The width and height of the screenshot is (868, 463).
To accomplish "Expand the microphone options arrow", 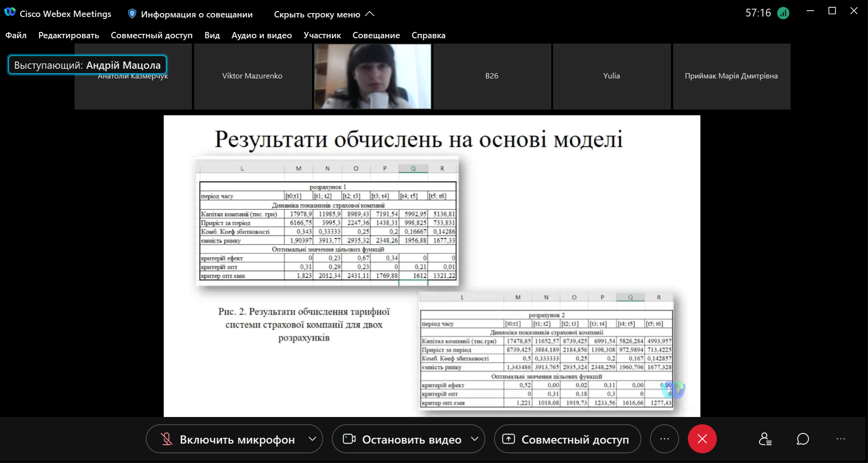I will click(x=312, y=439).
